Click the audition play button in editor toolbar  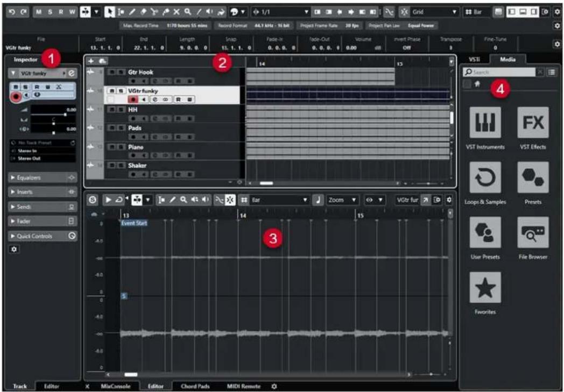pos(108,200)
